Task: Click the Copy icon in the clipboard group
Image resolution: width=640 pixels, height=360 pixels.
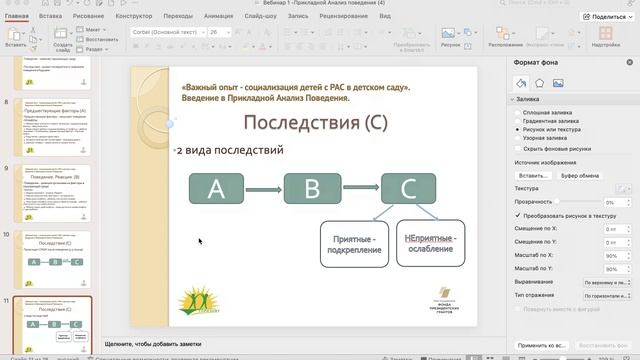Action: [33, 39]
